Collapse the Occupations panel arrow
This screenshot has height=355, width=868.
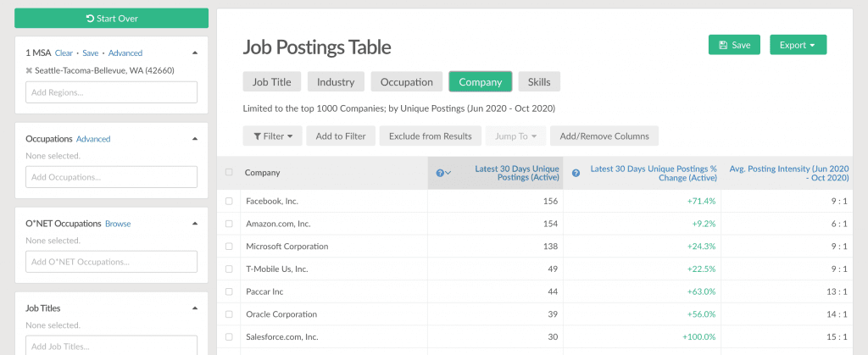pos(194,139)
